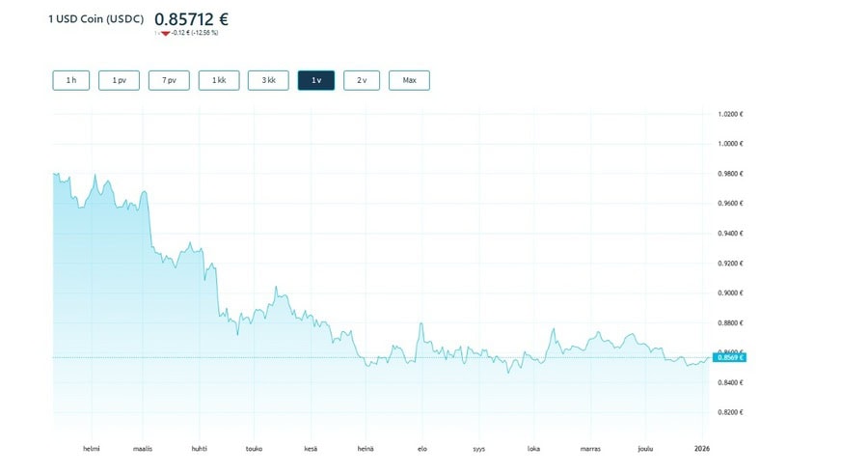Click the 1 USD Coin (USDC) title

pyautogui.click(x=97, y=18)
